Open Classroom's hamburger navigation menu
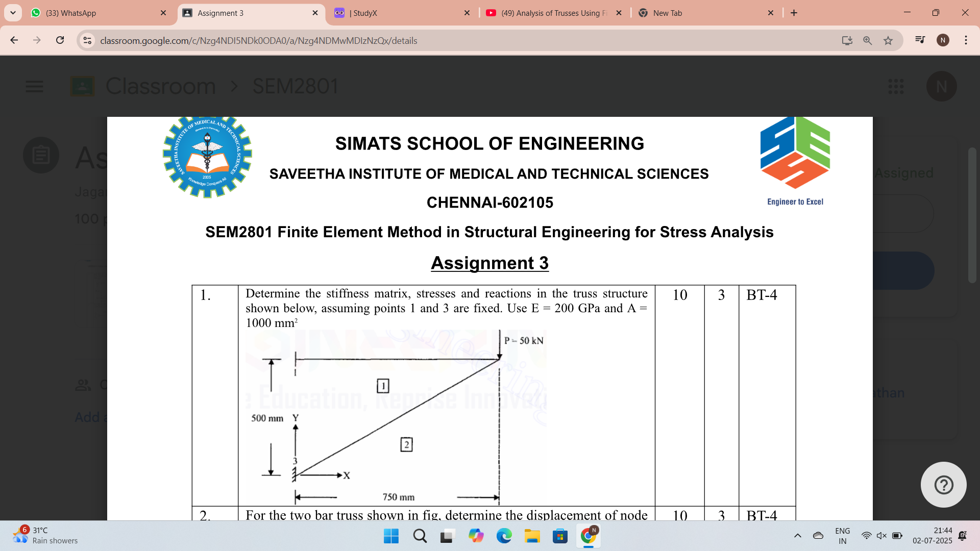The height and width of the screenshot is (551, 980). (x=34, y=86)
